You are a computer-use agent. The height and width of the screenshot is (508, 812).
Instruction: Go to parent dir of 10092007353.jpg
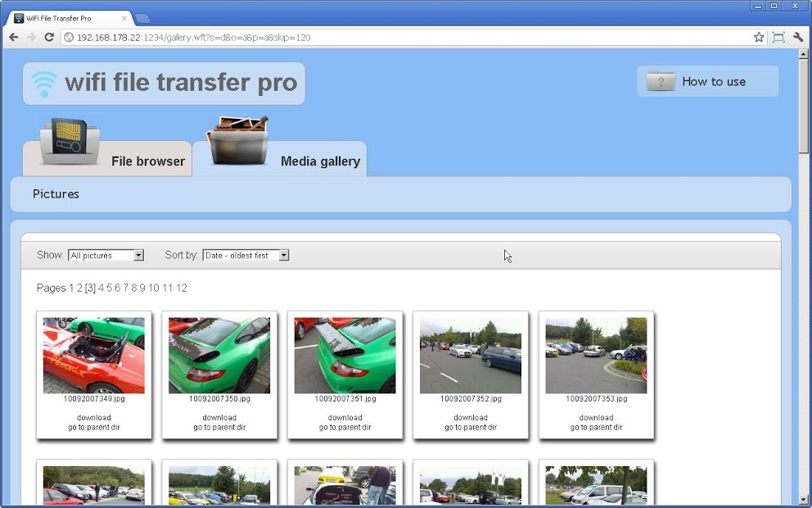pyautogui.click(x=596, y=427)
